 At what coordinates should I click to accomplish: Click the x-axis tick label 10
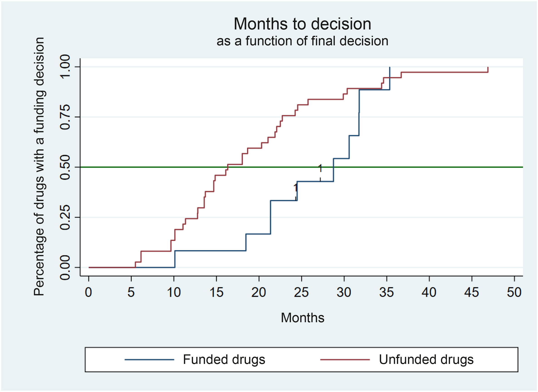174,292
